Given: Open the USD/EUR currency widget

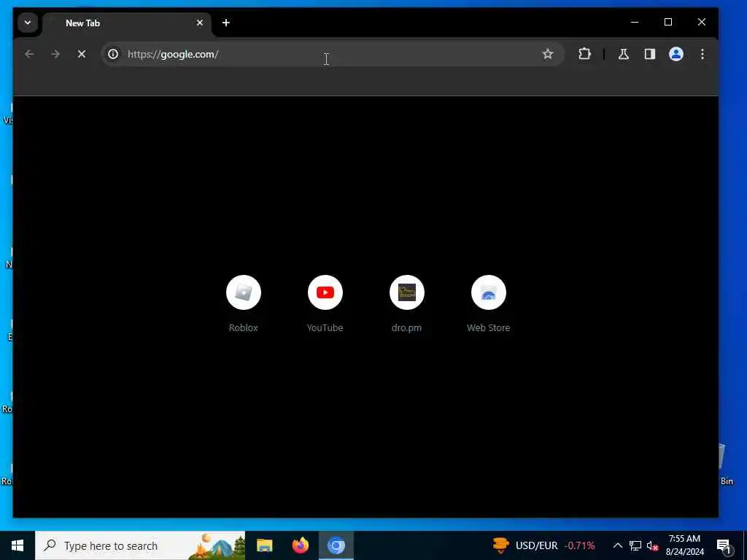Looking at the screenshot, I should [x=543, y=545].
